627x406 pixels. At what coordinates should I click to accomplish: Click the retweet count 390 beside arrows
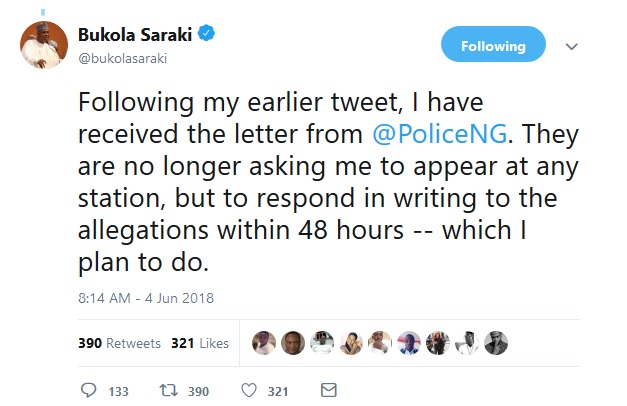[200, 391]
